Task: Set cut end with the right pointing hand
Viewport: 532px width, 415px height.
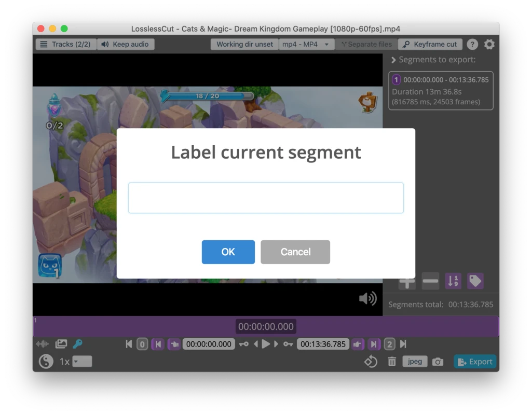Action: (x=357, y=344)
